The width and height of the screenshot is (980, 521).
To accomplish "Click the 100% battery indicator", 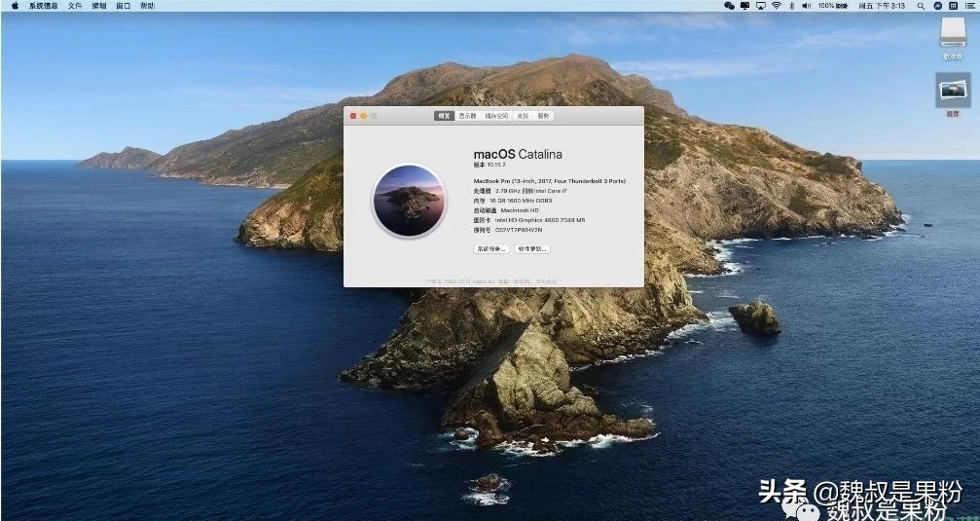I will tap(833, 6).
